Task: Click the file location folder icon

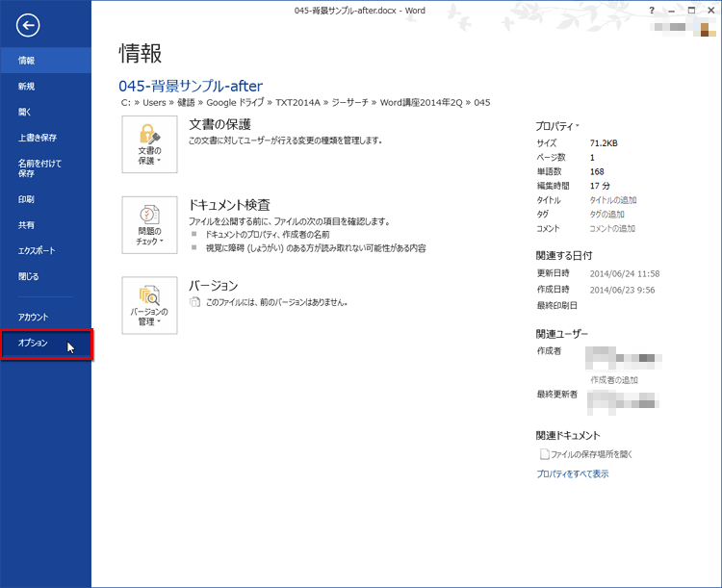Action: 544,454
